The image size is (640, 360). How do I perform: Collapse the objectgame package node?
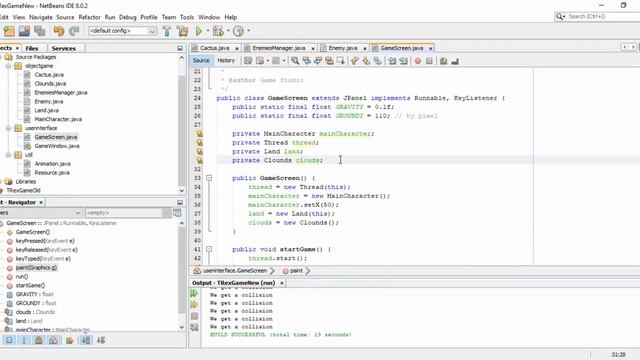click(x=8, y=66)
